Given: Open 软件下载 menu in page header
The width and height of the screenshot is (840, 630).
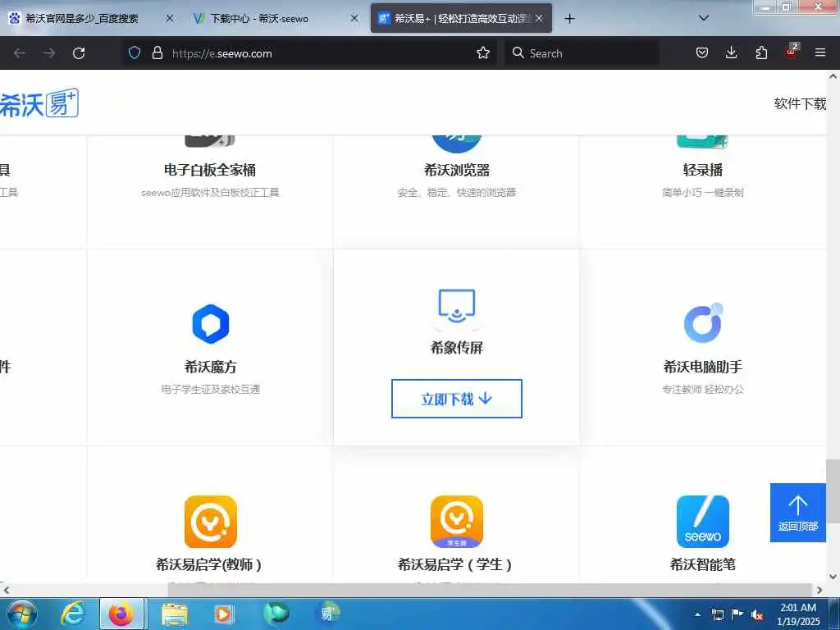Looking at the screenshot, I should point(800,103).
